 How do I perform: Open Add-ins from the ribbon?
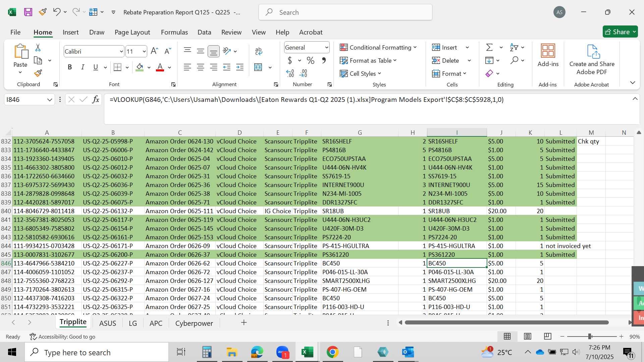click(x=548, y=55)
